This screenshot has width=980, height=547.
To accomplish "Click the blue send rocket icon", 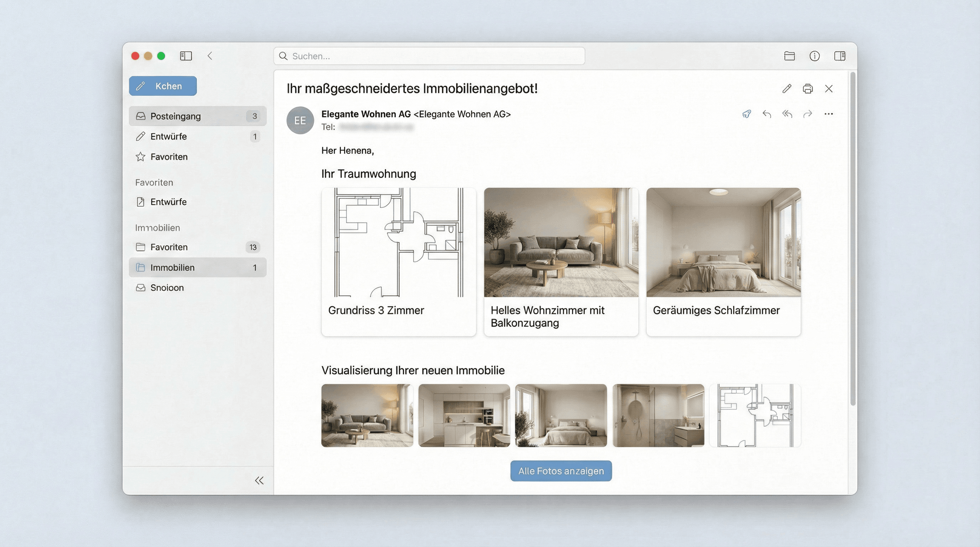I will (x=746, y=114).
